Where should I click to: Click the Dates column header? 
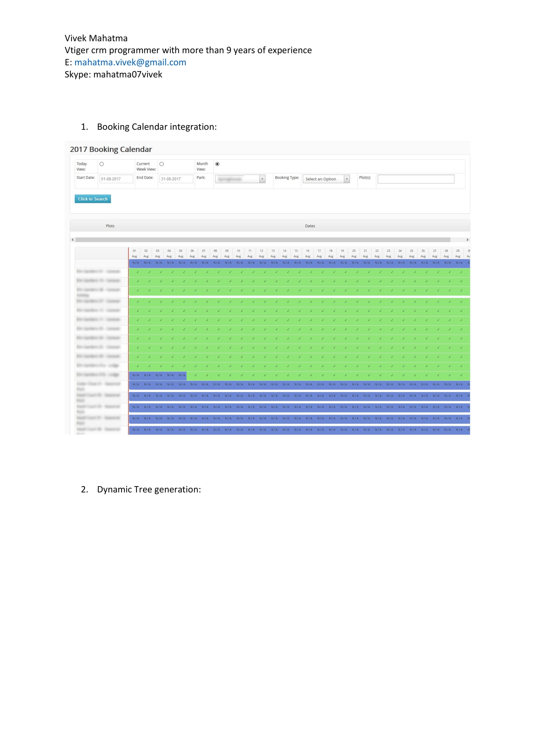pyautogui.click(x=310, y=226)
